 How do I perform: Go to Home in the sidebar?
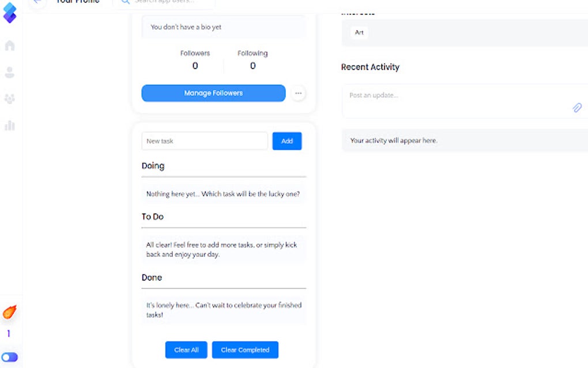(10, 46)
